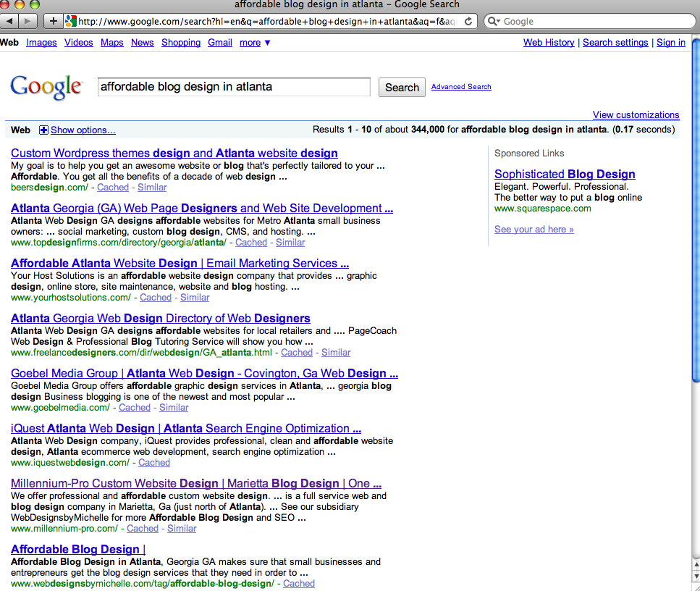Open Advanced Search link

coord(461,87)
